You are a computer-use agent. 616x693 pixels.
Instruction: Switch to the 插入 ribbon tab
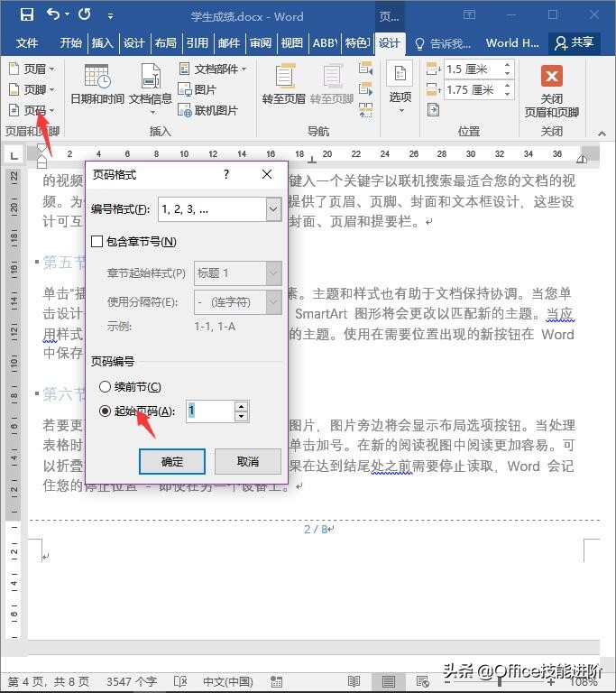pos(103,43)
